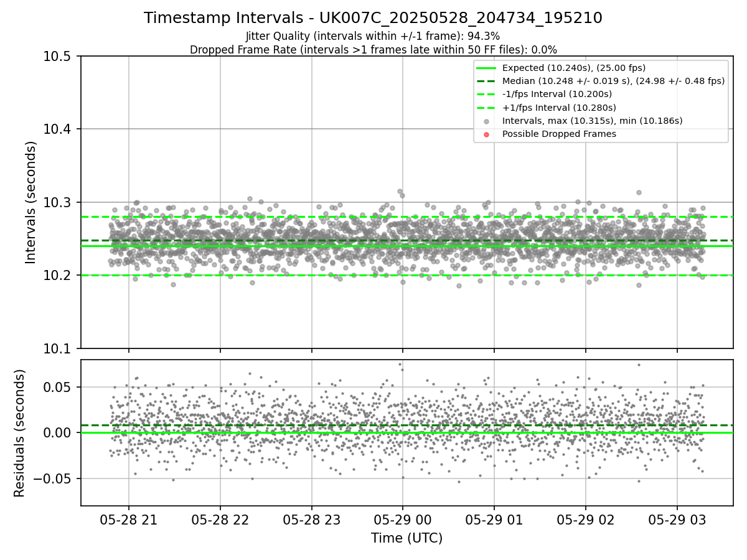The height and width of the screenshot is (560, 747).
Task: Click the gray dot marker in legend
Action: pyautogui.click(x=487, y=121)
